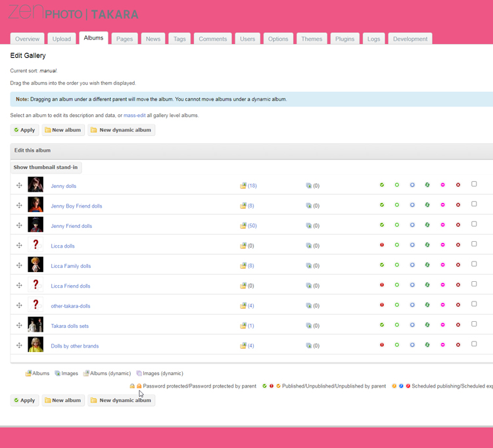493x448 pixels.
Task: Click green refresh icon in Takara dolls sets row
Action: [x=427, y=325]
